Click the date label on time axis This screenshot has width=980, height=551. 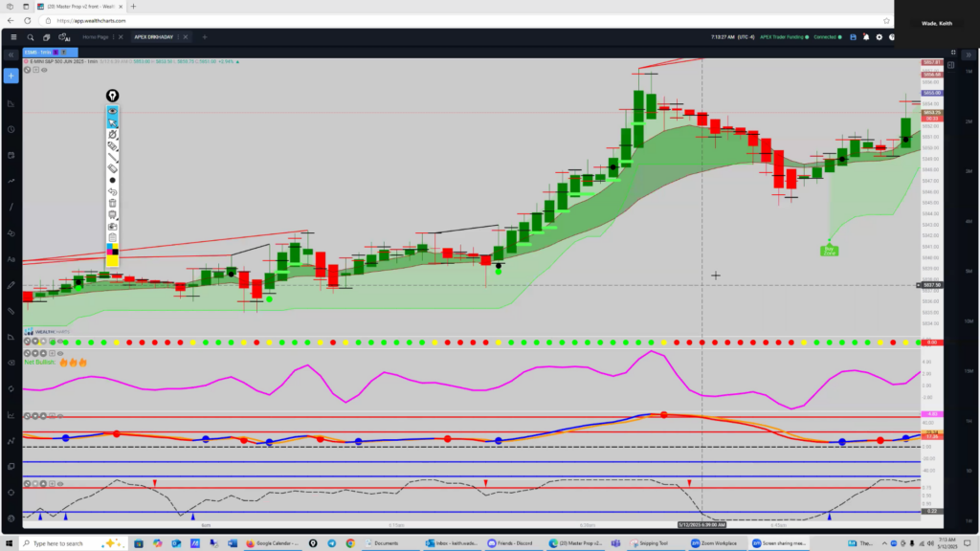(702, 525)
